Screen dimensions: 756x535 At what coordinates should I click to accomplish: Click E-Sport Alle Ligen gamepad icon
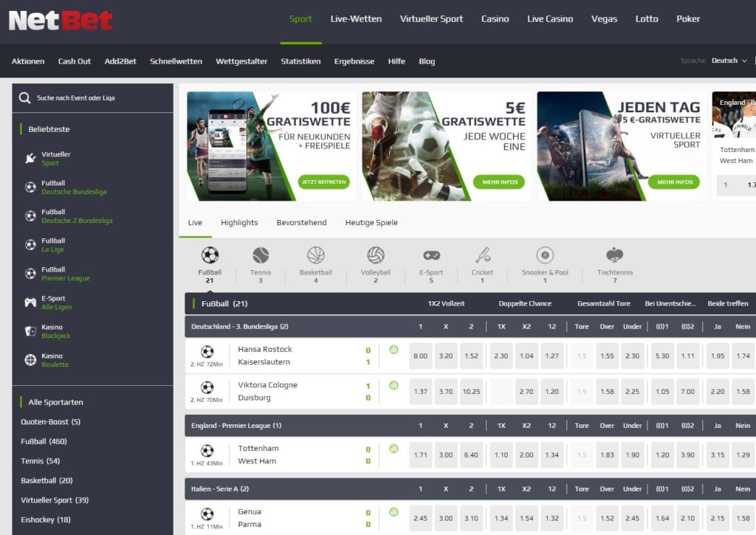tap(30, 303)
